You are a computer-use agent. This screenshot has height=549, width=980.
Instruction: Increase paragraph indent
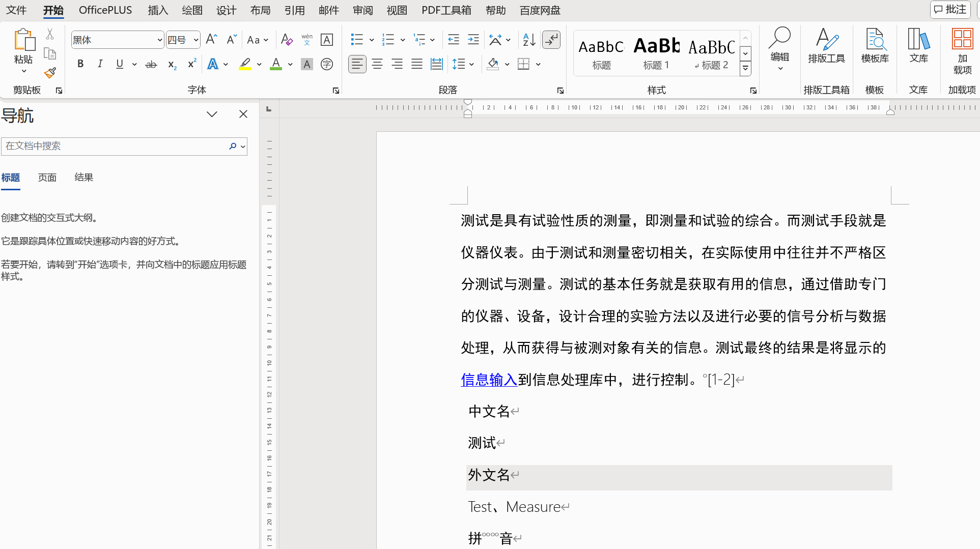coord(473,40)
